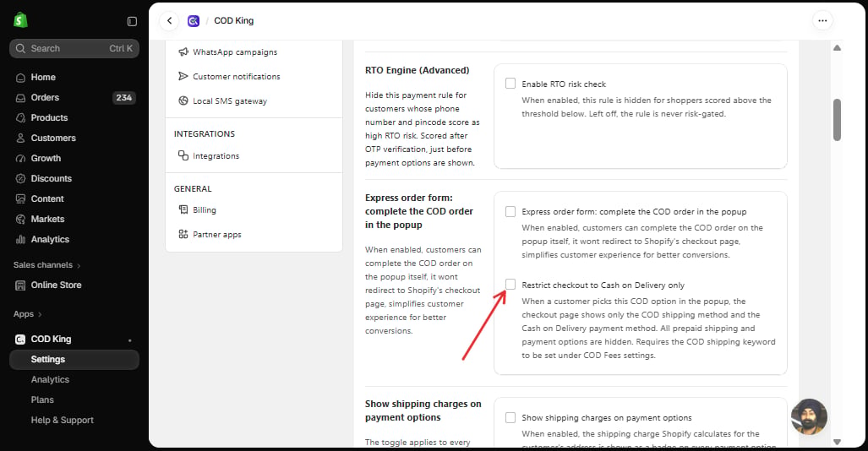Expand the Sales channels chevron

(79, 266)
